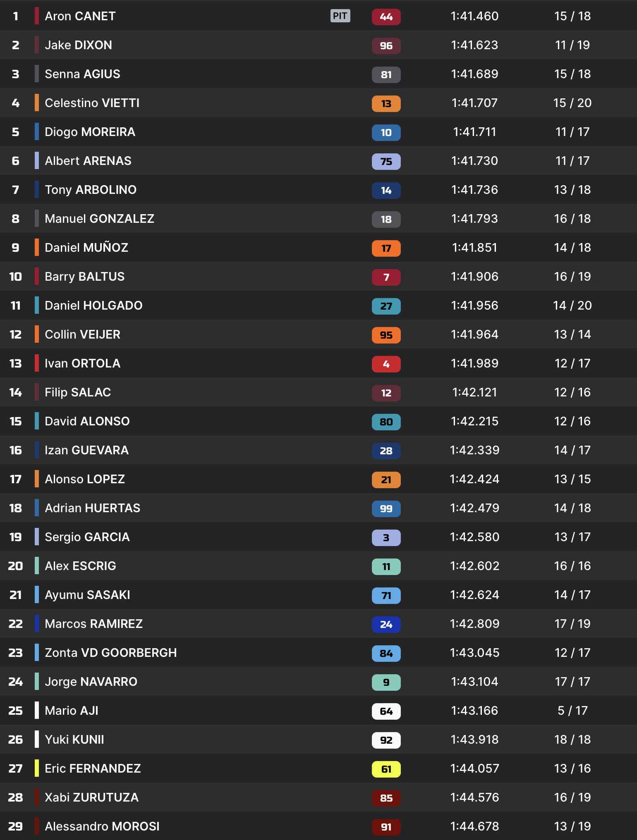
Task: Click the mint number 9 badge
Action: pyautogui.click(x=386, y=682)
